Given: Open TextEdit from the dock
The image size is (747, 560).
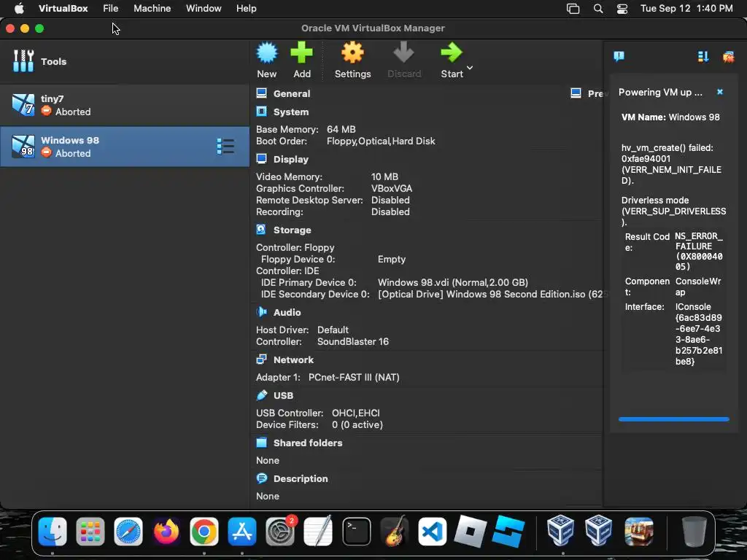Looking at the screenshot, I should pos(318,532).
